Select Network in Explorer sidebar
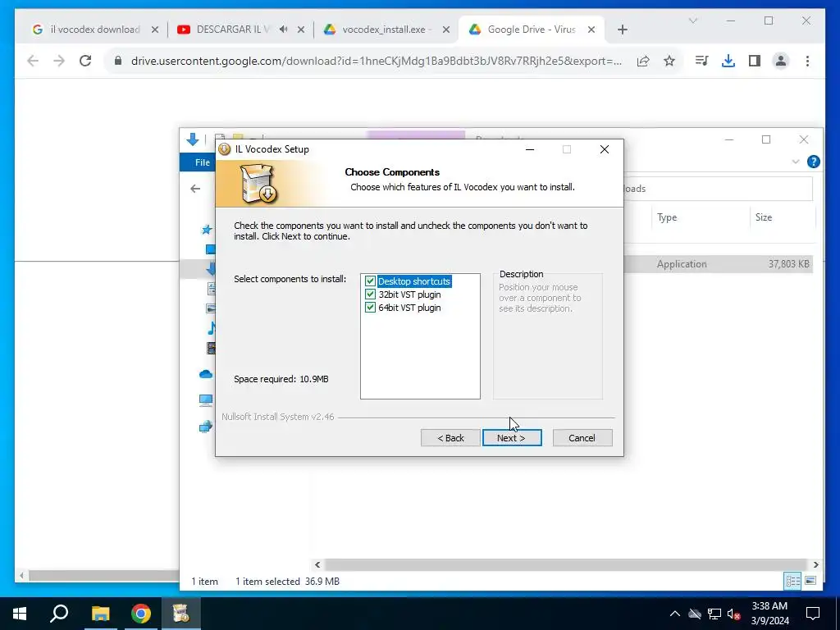 pos(206,427)
